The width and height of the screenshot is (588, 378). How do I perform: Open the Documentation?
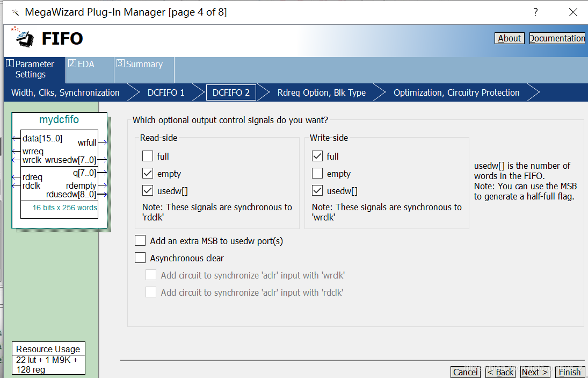(x=557, y=38)
